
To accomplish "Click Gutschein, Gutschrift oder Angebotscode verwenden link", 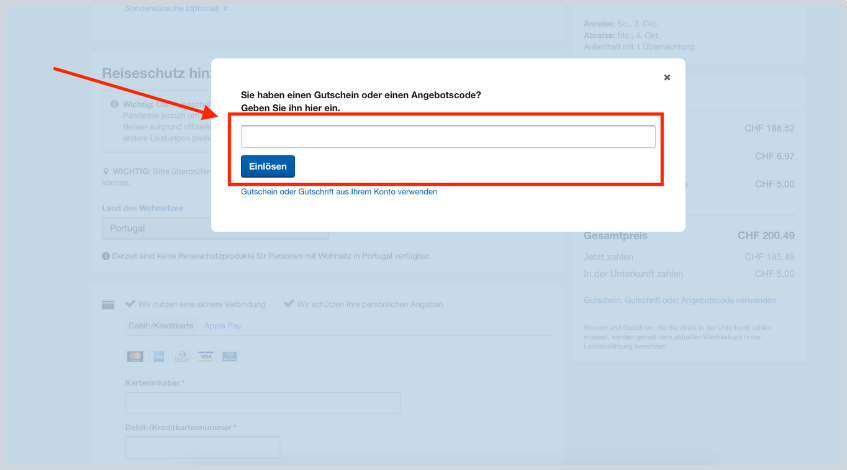I will tap(680, 300).
